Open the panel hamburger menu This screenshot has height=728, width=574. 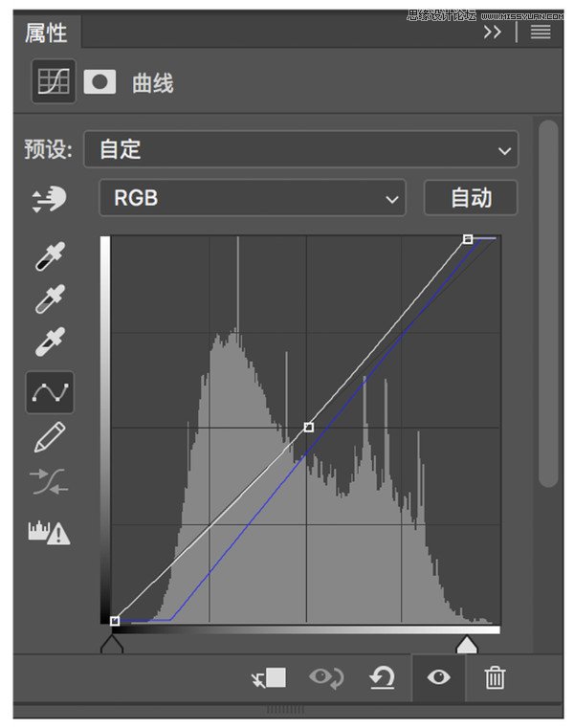pos(541,32)
